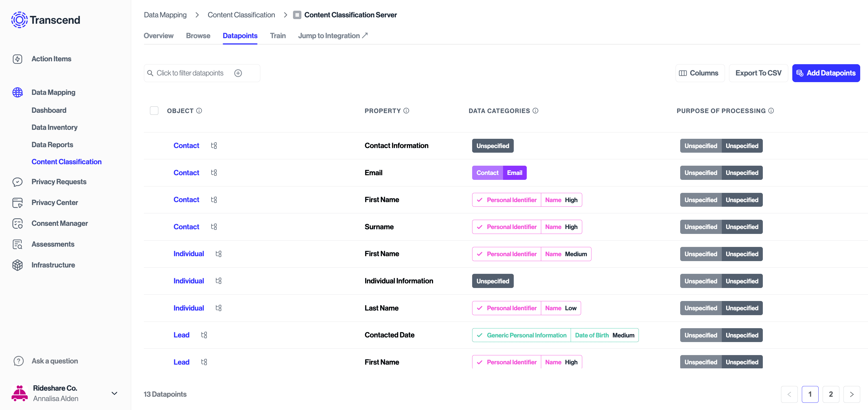Click the Export To CSV button
The width and height of the screenshot is (868, 410).
[x=758, y=73]
